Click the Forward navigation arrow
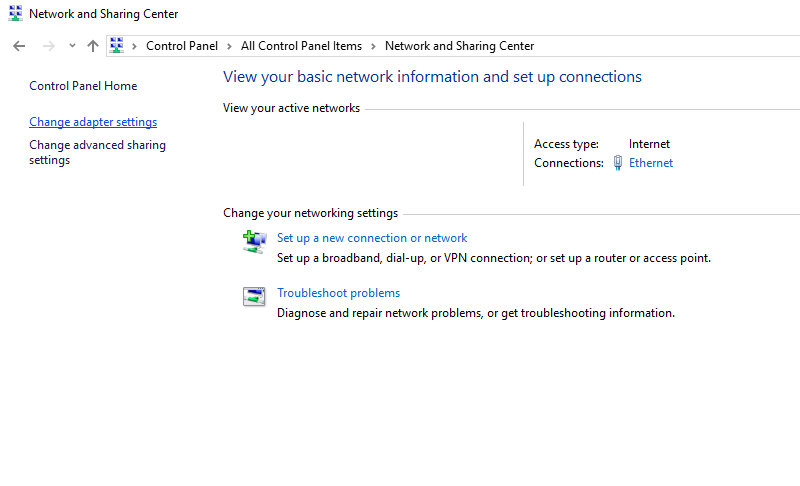The width and height of the screenshot is (800, 486). [48, 46]
